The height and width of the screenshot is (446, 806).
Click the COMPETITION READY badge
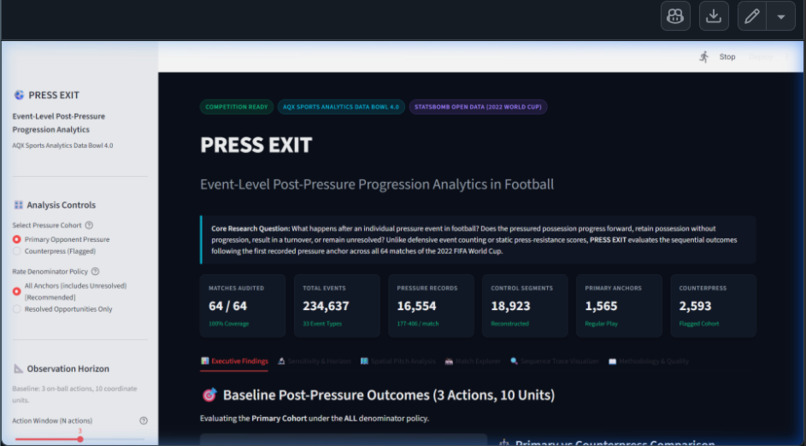click(x=236, y=107)
